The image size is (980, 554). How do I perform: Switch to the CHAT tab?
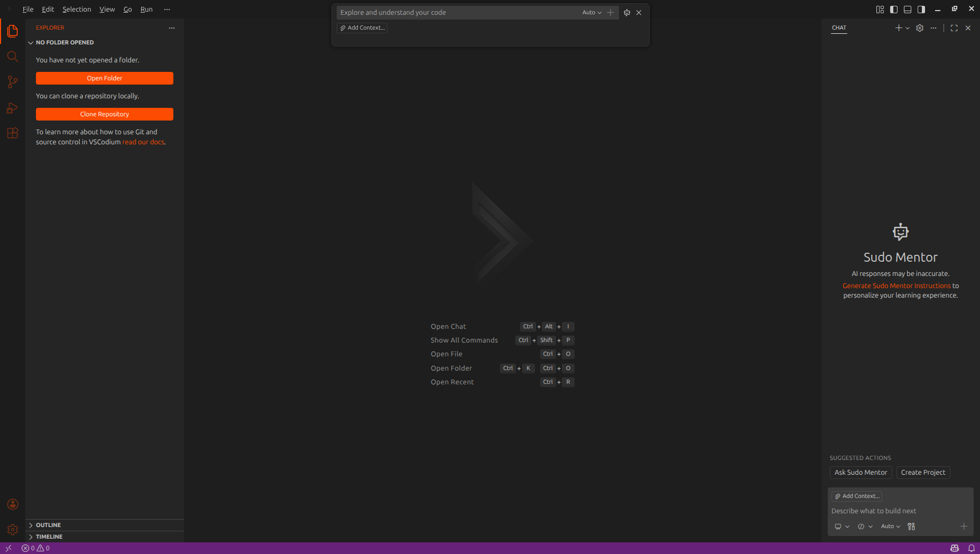pyautogui.click(x=839, y=28)
